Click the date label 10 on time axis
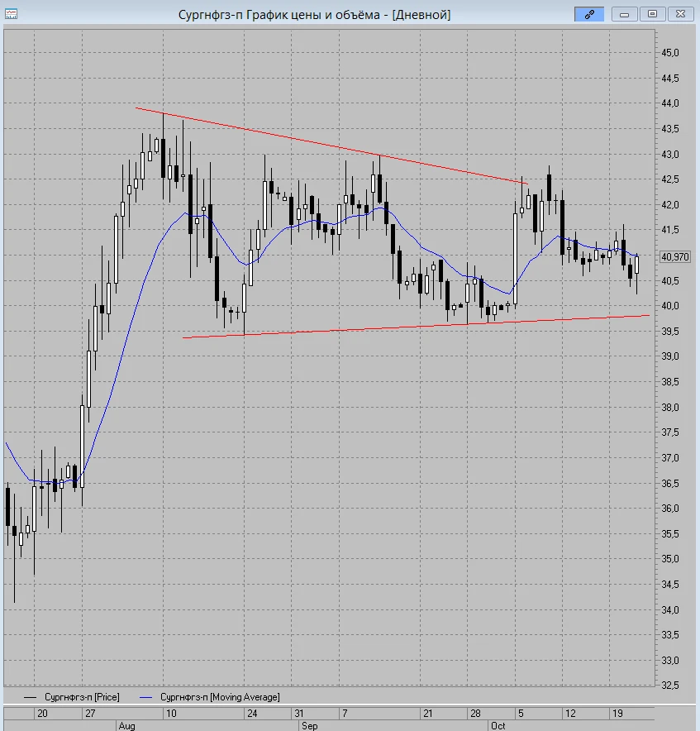The height and width of the screenshot is (731, 700). click(x=171, y=714)
